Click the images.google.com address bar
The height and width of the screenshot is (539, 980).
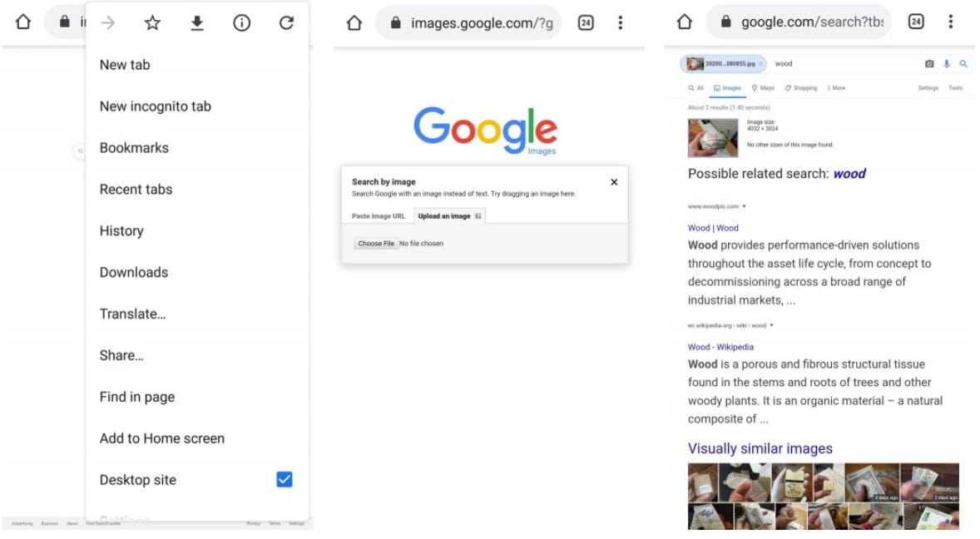(x=470, y=23)
